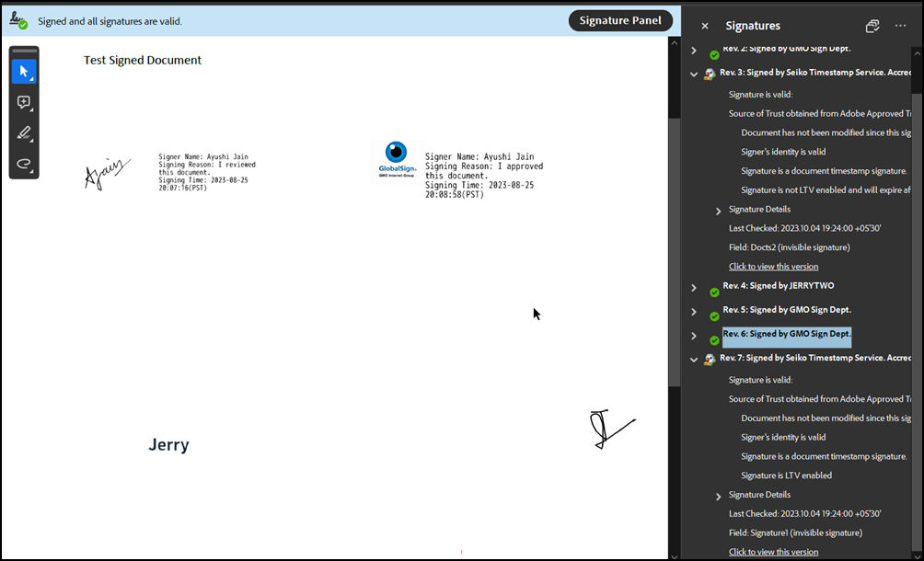Open Signatures panel more options menu
924x561 pixels.
(x=900, y=26)
